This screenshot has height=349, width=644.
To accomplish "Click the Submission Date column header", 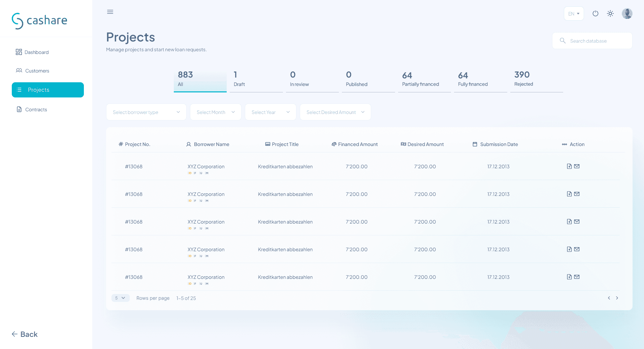I will click(495, 144).
